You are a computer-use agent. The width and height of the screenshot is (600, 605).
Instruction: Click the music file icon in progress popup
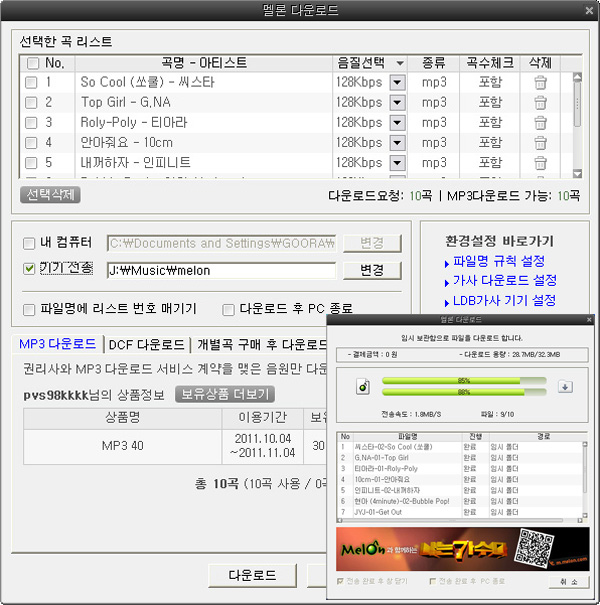point(363,386)
